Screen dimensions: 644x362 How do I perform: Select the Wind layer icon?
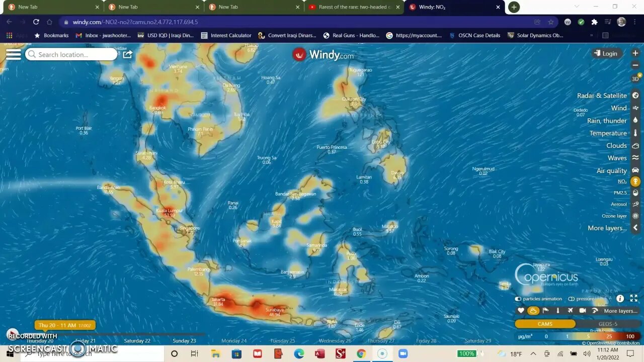[635, 108]
